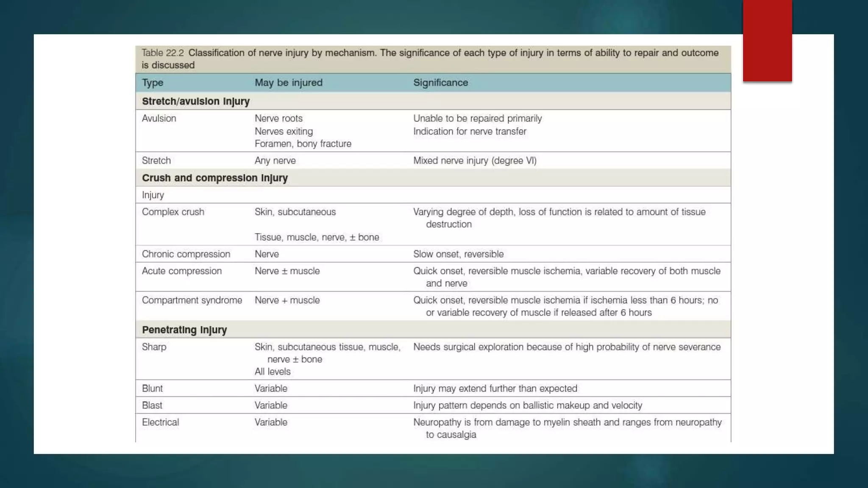This screenshot has width=868, height=488.
Task: Click the 'Compartment syndrome' row label
Action: 192,300
